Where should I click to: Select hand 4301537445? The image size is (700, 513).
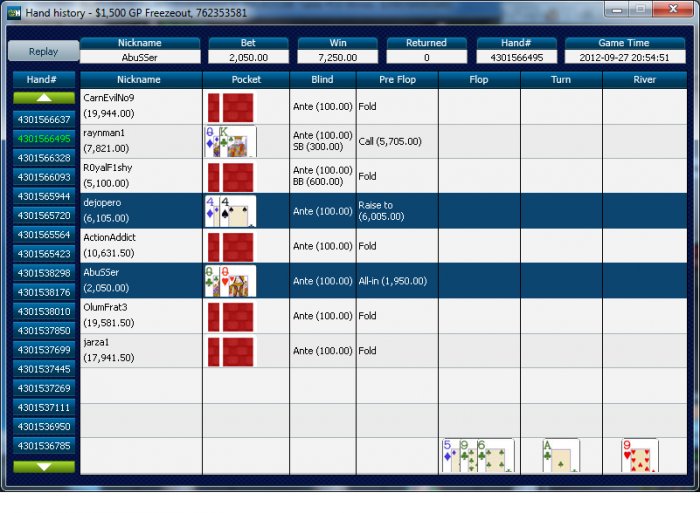point(44,369)
